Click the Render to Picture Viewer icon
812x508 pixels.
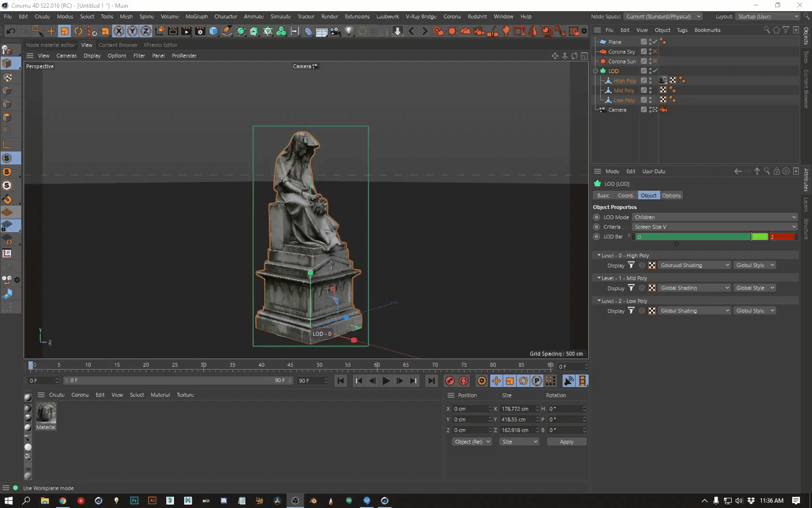pos(186,31)
